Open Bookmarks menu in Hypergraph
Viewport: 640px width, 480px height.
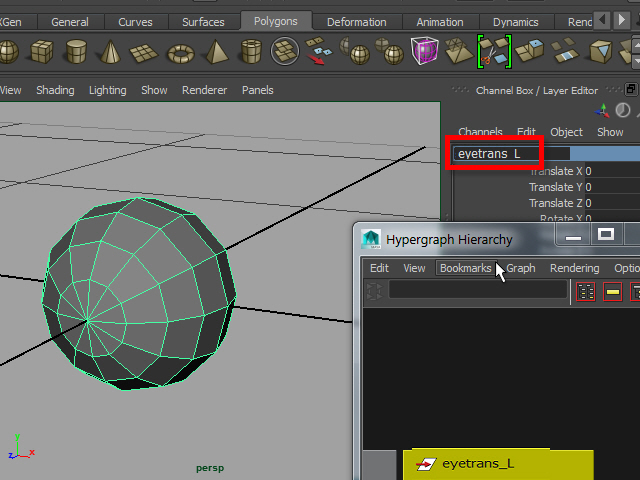click(465, 268)
